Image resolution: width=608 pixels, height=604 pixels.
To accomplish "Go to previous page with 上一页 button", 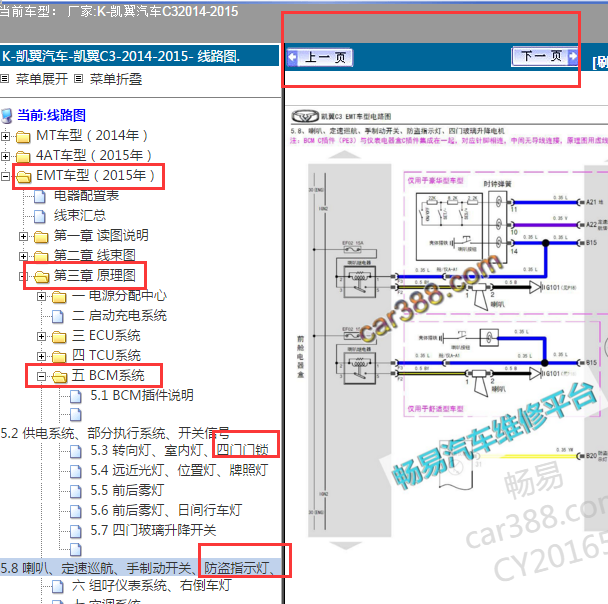I will [320, 58].
